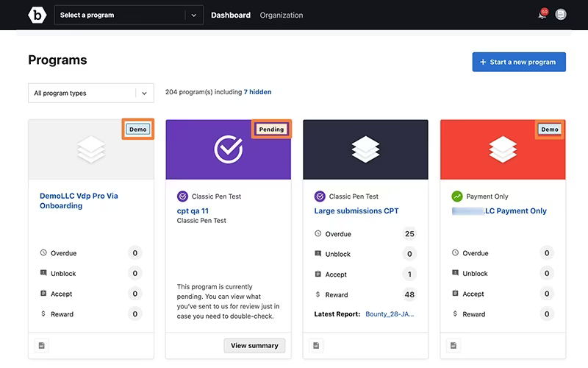Expand the program selector chevron
Screen dimensions: 588x368
[194, 15]
